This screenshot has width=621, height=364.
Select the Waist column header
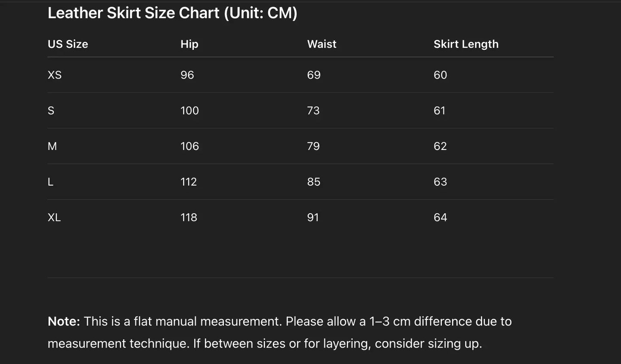(x=321, y=44)
